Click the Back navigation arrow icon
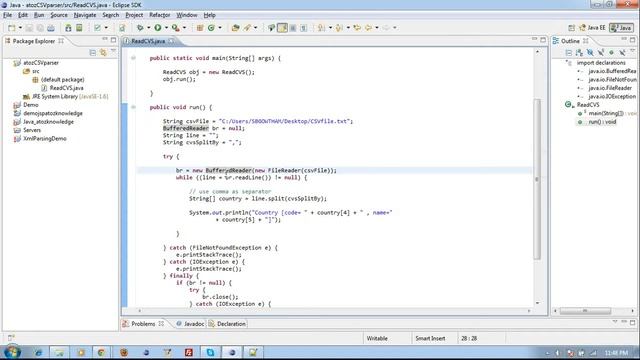 [369, 28]
